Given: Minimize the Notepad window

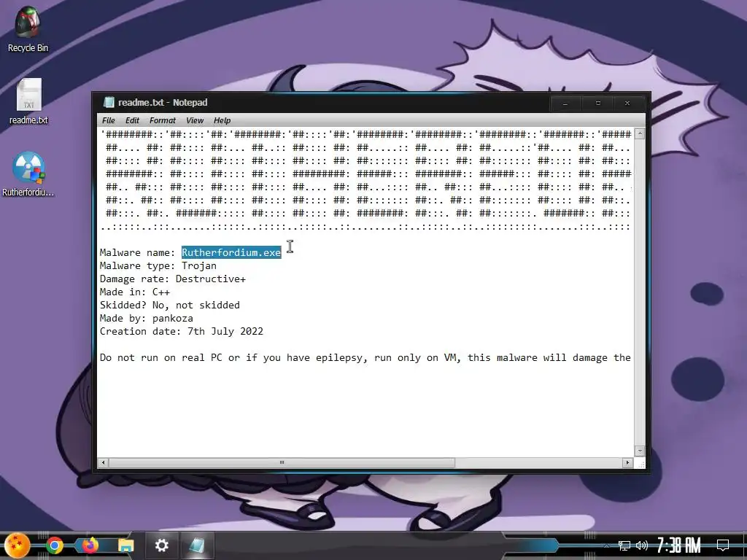Looking at the screenshot, I should [x=565, y=104].
